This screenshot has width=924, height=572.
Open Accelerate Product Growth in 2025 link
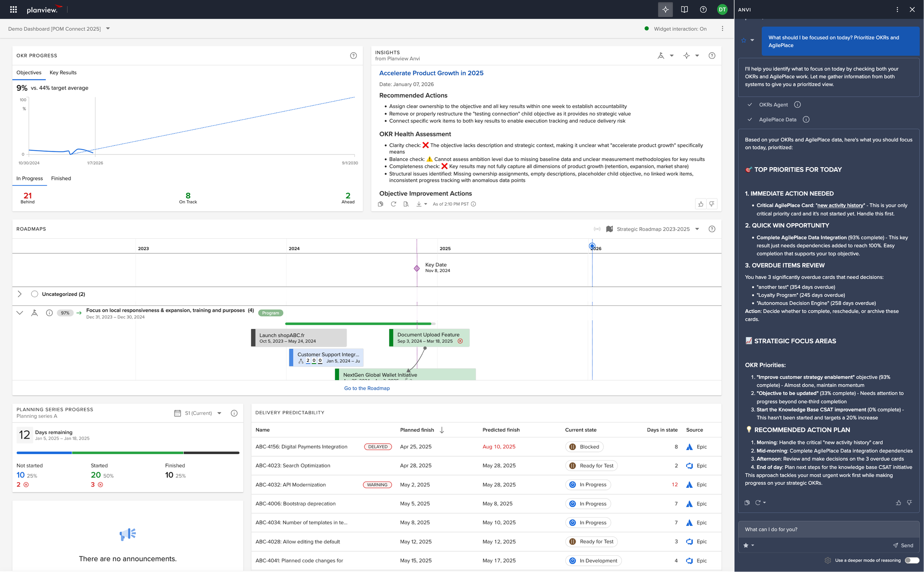431,73
